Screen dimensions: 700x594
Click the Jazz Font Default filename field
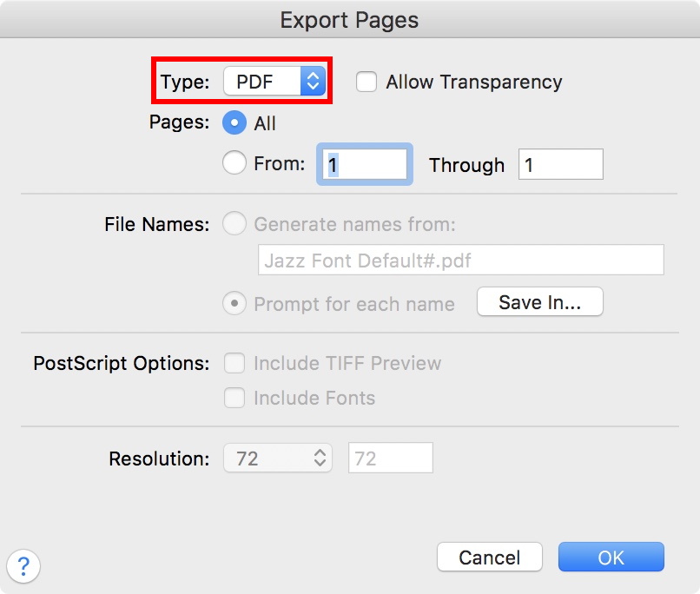(x=460, y=260)
